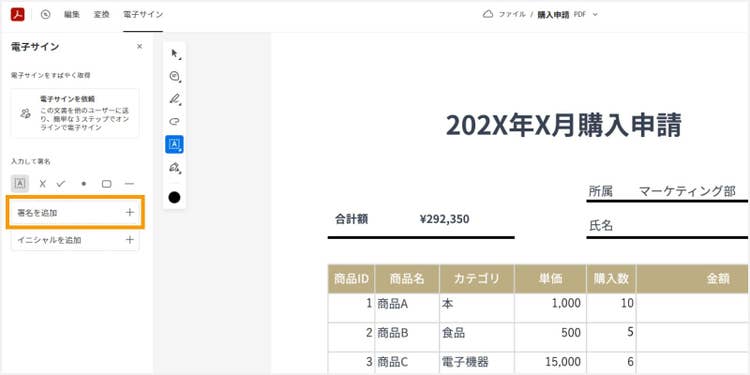Click the 単価 column header
The height and width of the screenshot is (375, 750).
coord(551,279)
